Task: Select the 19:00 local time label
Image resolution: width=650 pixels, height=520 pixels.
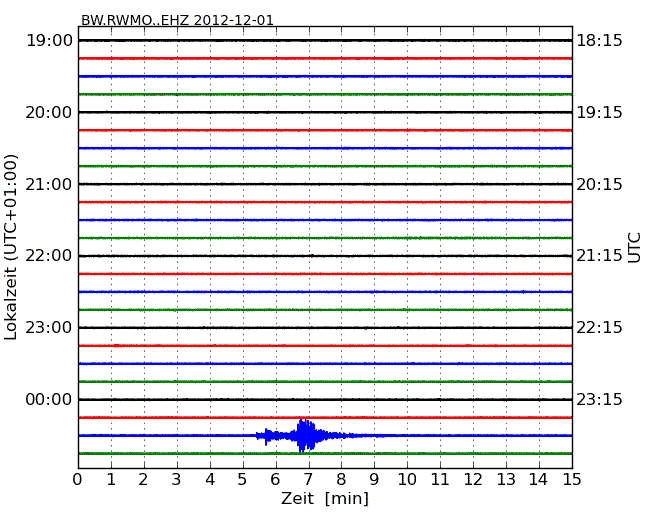Action: pyautogui.click(x=49, y=41)
